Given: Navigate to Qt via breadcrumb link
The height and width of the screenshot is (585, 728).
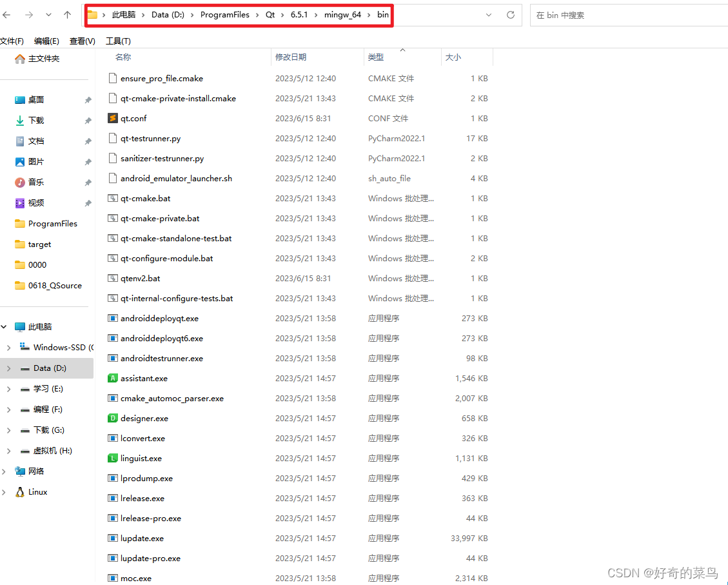Looking at the screenshot, I should pyautogui.click(x=270, y=14).
